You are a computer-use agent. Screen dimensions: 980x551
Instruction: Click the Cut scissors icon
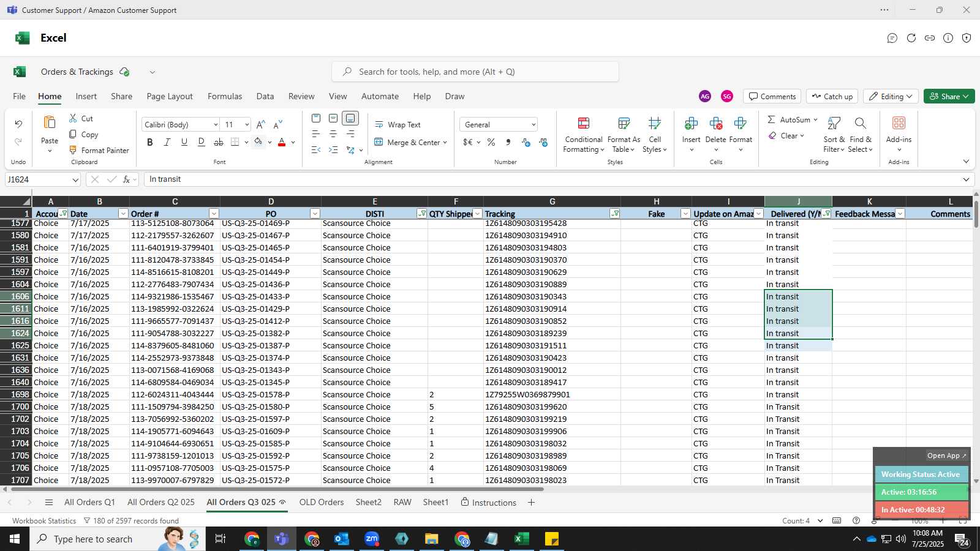[x=73, y=118]
